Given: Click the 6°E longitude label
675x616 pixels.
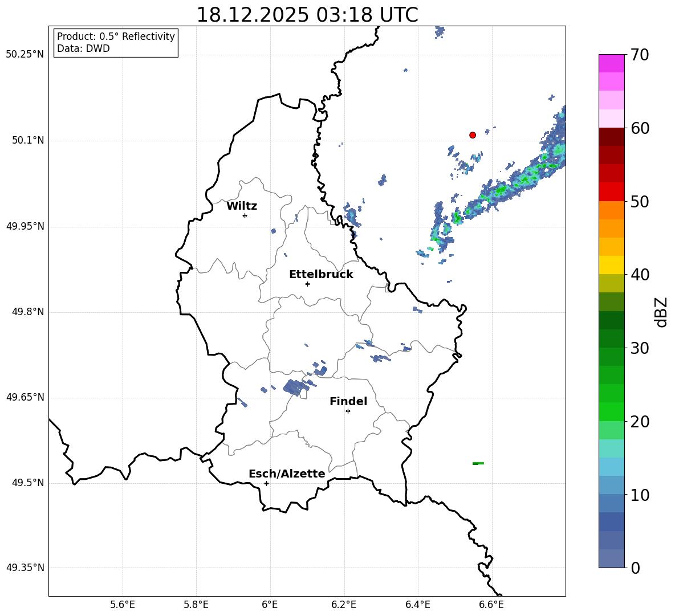Looking at the screenshot, I should 270,605.
